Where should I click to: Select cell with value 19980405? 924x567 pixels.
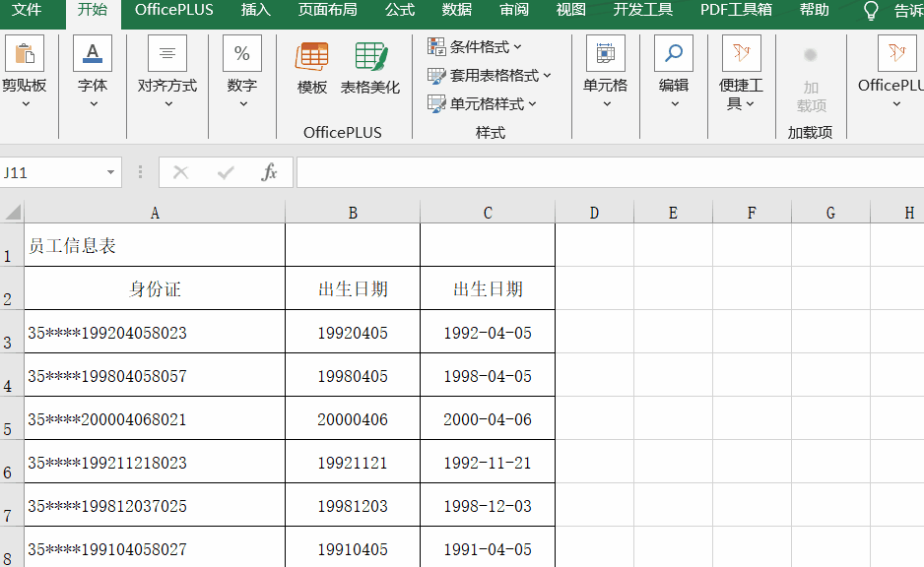(353, 375)
